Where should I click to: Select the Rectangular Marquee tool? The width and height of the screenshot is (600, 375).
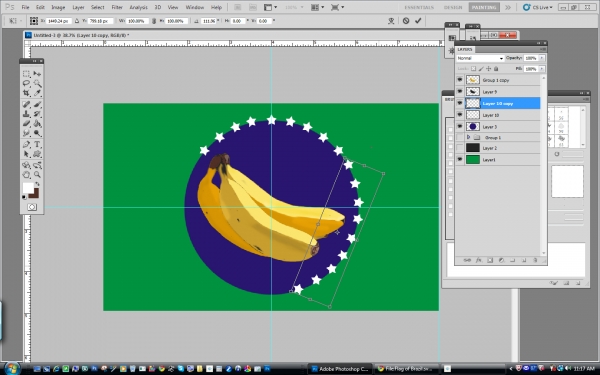point(26,73)
